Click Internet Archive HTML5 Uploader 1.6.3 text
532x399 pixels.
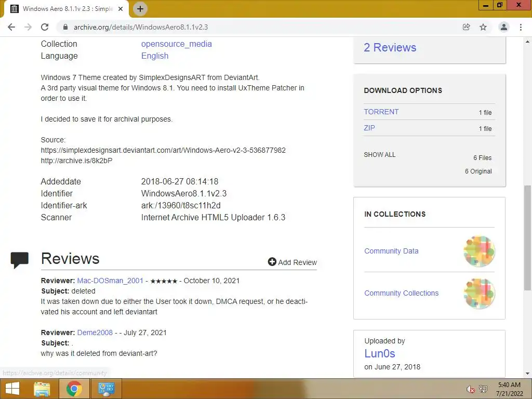click(x=213, y=218)
